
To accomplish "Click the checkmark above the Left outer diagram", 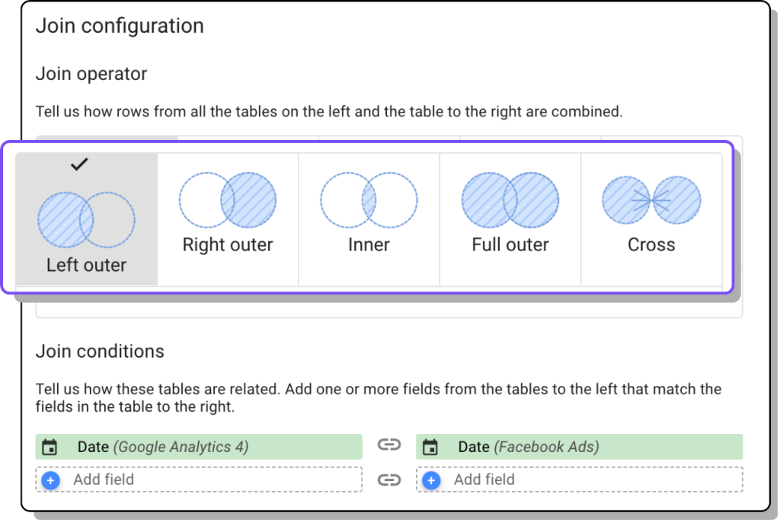I will (x=79, y=164).
